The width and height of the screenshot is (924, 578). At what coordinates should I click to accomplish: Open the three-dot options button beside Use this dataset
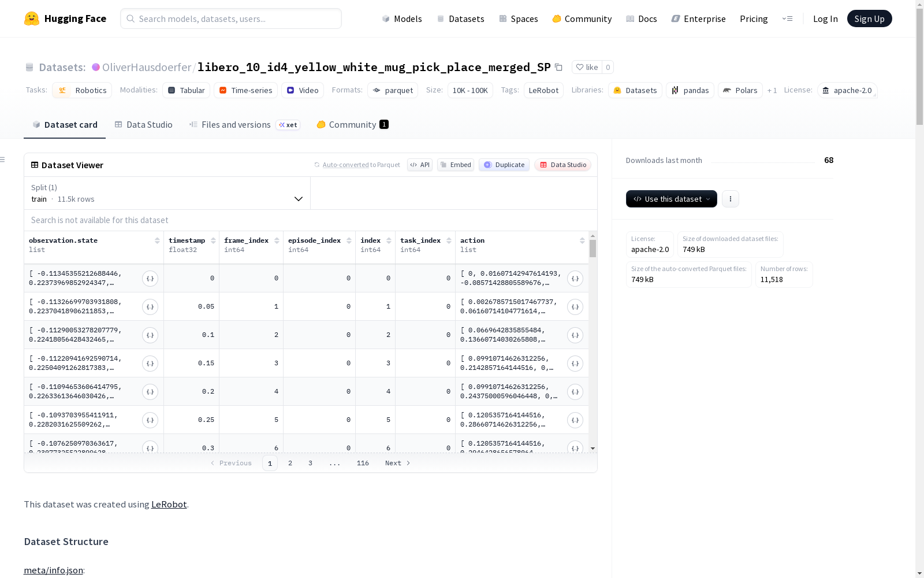coord(731,199)
